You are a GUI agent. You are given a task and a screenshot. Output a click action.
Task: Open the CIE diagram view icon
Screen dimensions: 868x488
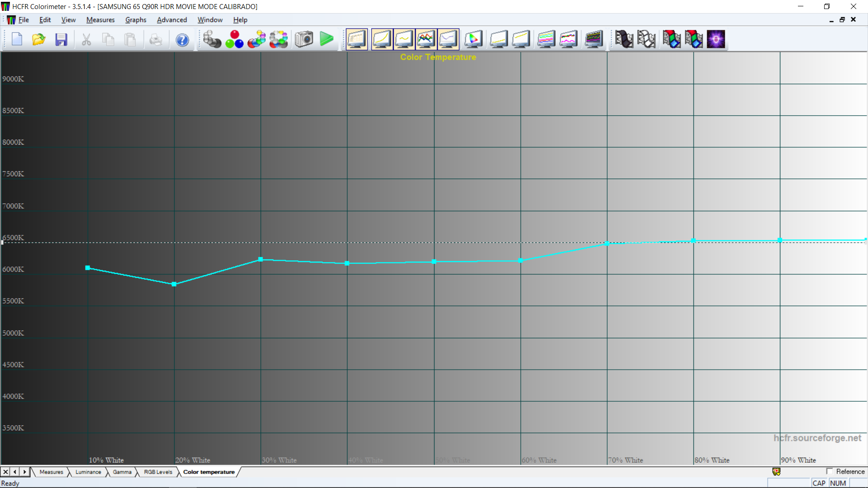pyautogui.click(x=473, y=40)
